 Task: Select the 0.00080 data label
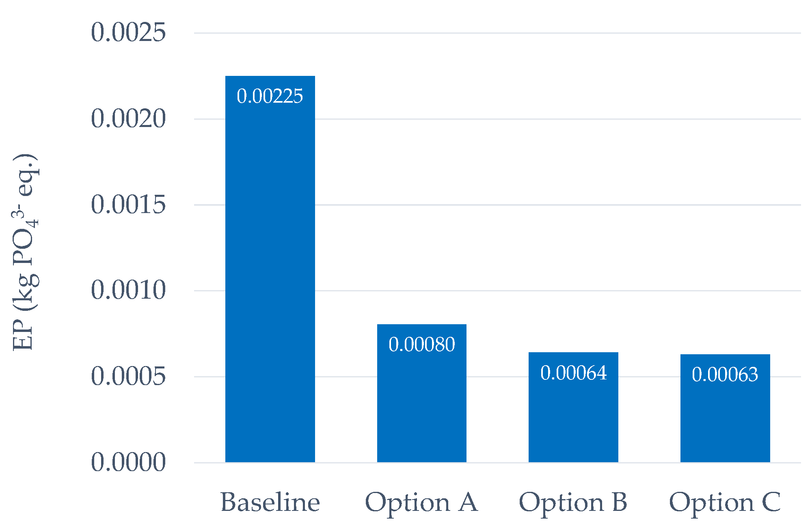[x=422, y=345]
